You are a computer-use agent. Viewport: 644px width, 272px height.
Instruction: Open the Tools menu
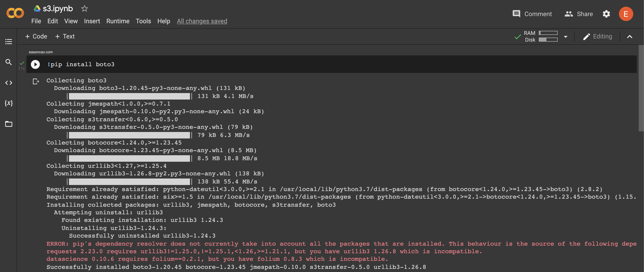[x=143, y=21]
